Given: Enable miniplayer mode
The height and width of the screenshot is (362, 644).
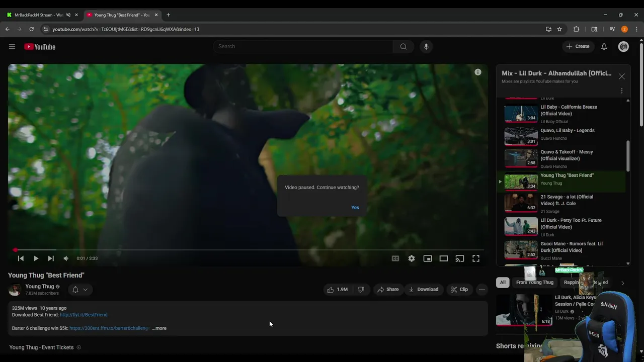Looking at the screenshot, I should pyautogui.click(x=428, y=258).
